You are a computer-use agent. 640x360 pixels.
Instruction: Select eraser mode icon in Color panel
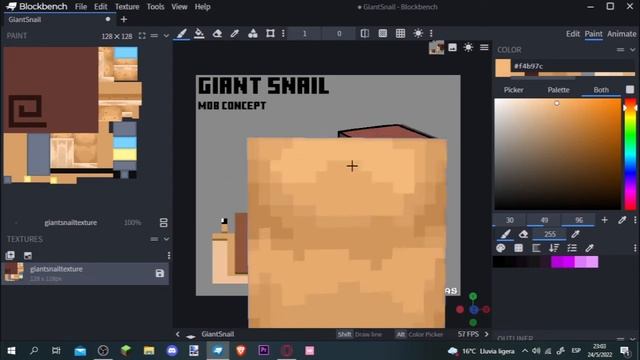pyautogui.click(x=523, y=234)
